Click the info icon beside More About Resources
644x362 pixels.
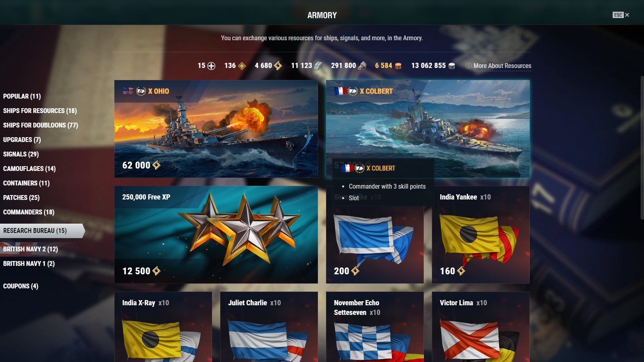click(468, 66)
